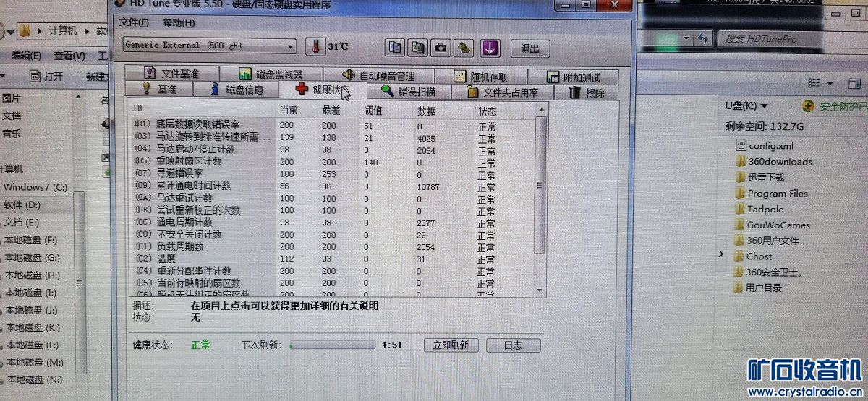868x401 pixels.
Task: Open the drive selector Generic External dropdown
Action: tap(209, 46)
